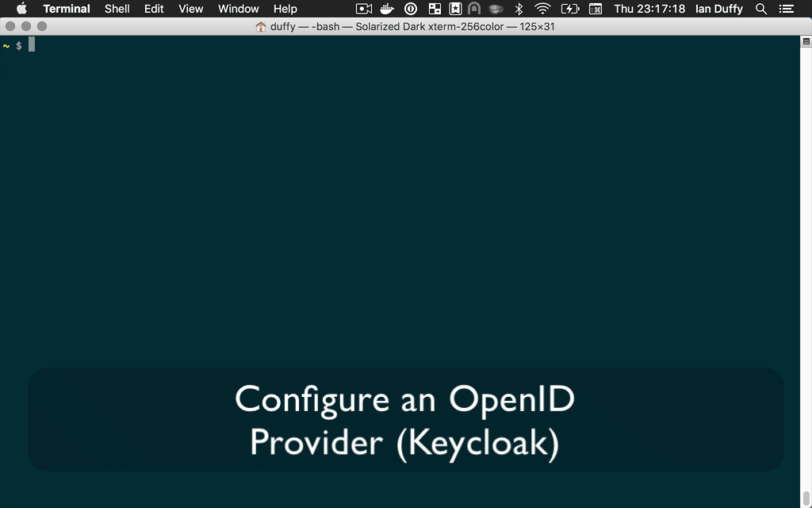
Task: Open the battery charging status menu
Action: click(x=570, y=9)
